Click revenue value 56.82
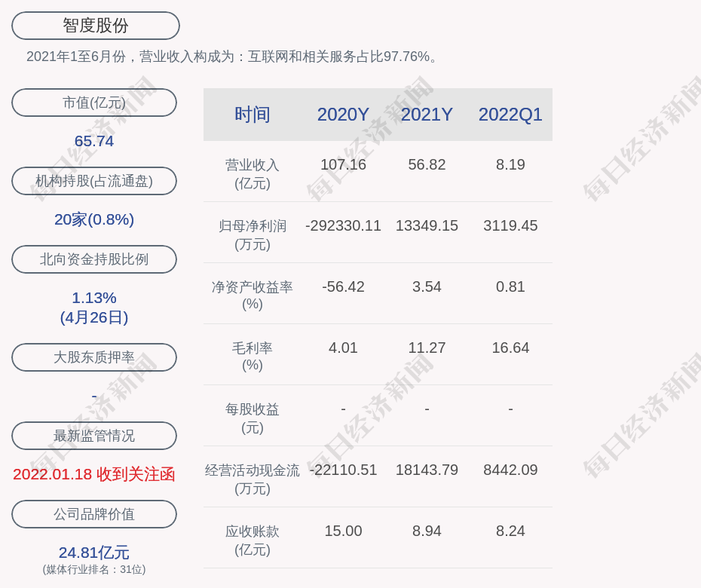Viewport: 701px width, 588px height. click(x=427, y=164)
